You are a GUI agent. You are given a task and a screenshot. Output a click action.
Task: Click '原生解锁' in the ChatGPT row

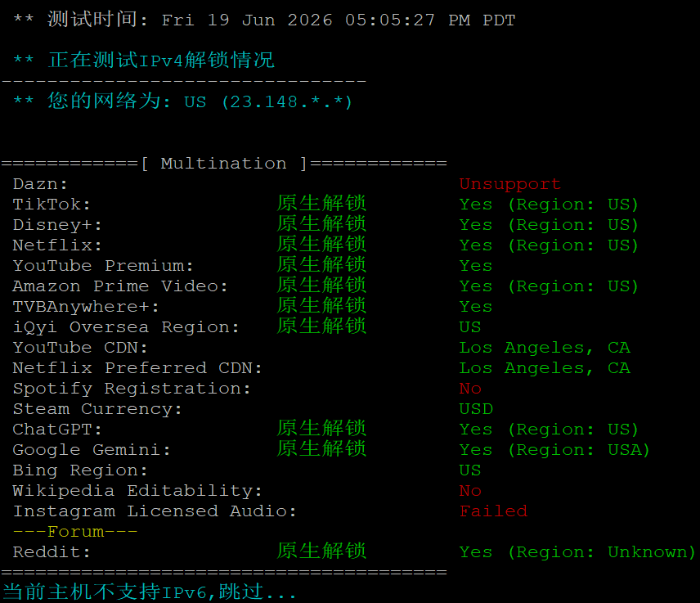click(321, 429)
